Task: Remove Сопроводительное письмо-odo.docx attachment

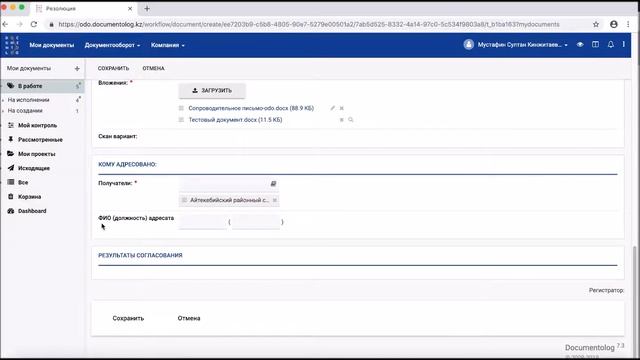Action: tap(342, 108)
